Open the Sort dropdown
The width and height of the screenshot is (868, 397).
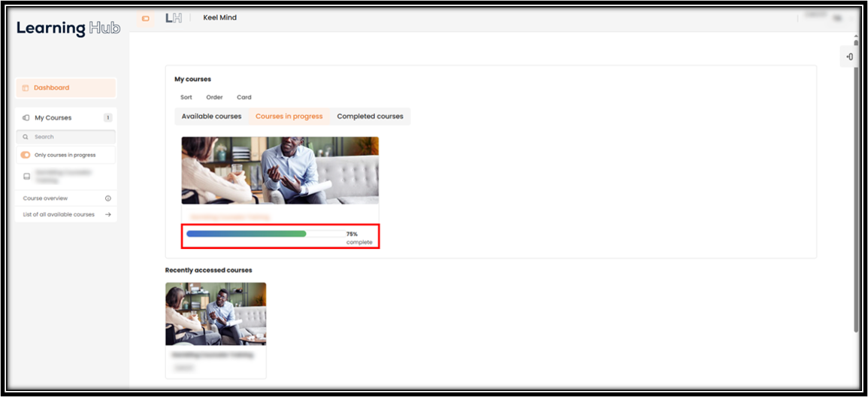pos(186,98)
